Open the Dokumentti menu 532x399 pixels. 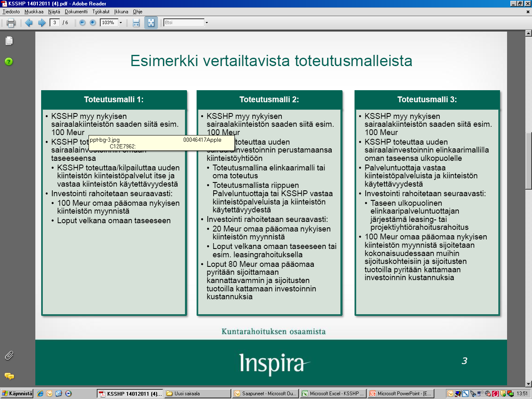(76, 12)
